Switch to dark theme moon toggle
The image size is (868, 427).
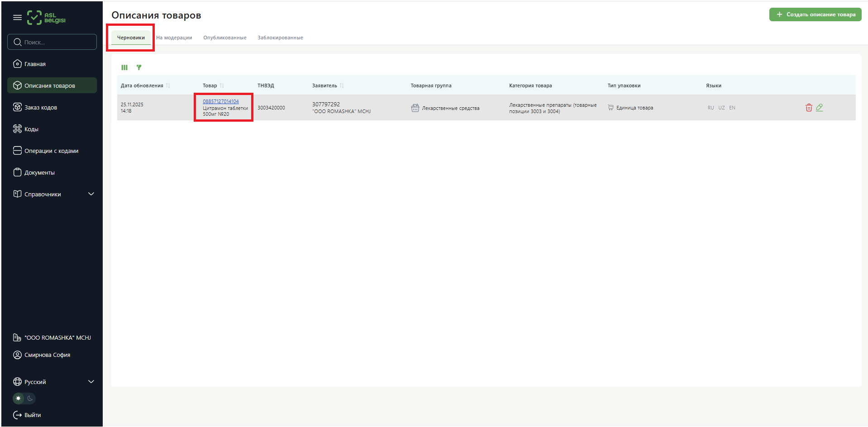(x=30, y=399)
